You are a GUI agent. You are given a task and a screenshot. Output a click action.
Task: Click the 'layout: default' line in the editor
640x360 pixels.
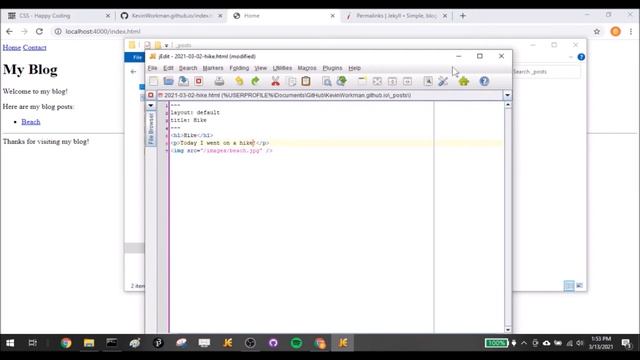195,112
